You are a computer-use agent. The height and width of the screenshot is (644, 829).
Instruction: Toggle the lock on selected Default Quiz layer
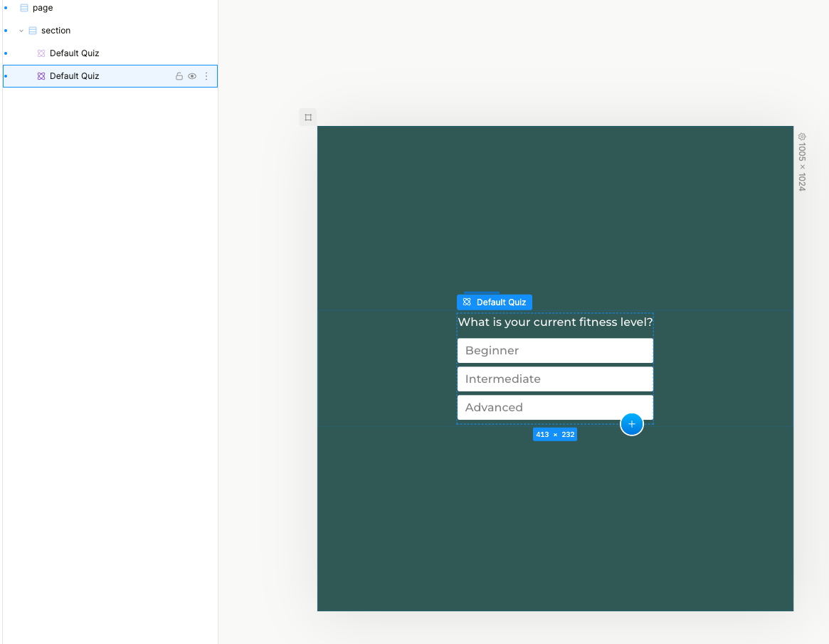click(179, 76)
